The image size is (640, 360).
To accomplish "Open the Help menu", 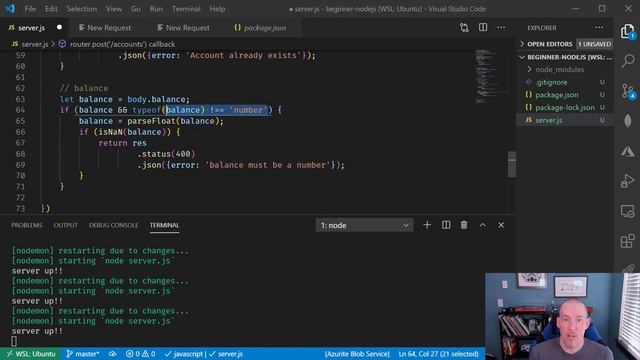I will [217, 9].
